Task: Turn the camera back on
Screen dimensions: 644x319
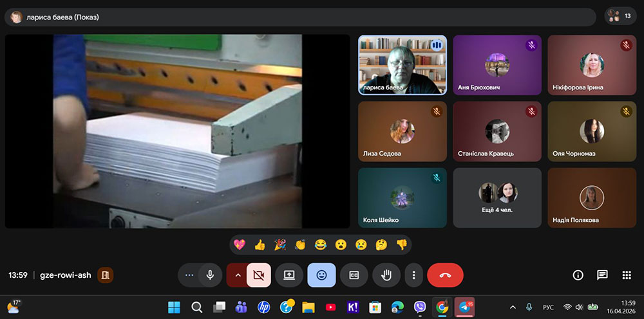Action: pyautogui.click(x=259, y=275)
